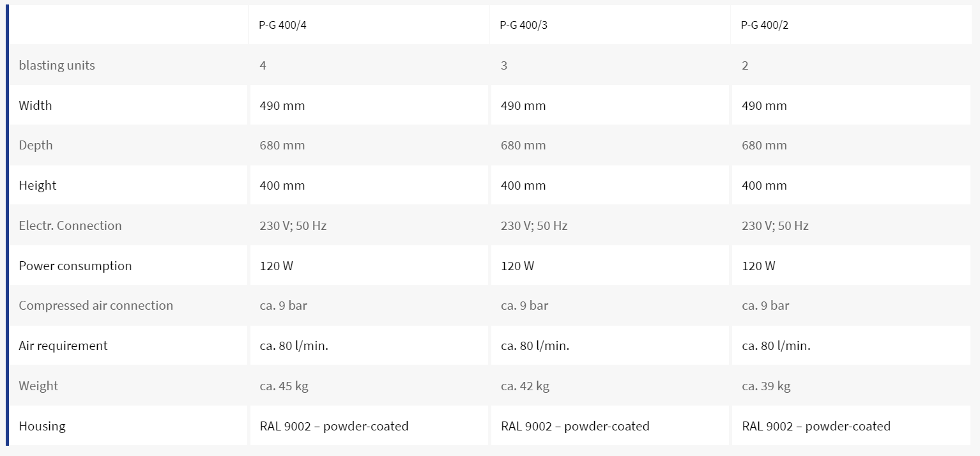Select the P-G 400/3 column header
This screenshot has width=980, height=456.
(x=522, y=26)
